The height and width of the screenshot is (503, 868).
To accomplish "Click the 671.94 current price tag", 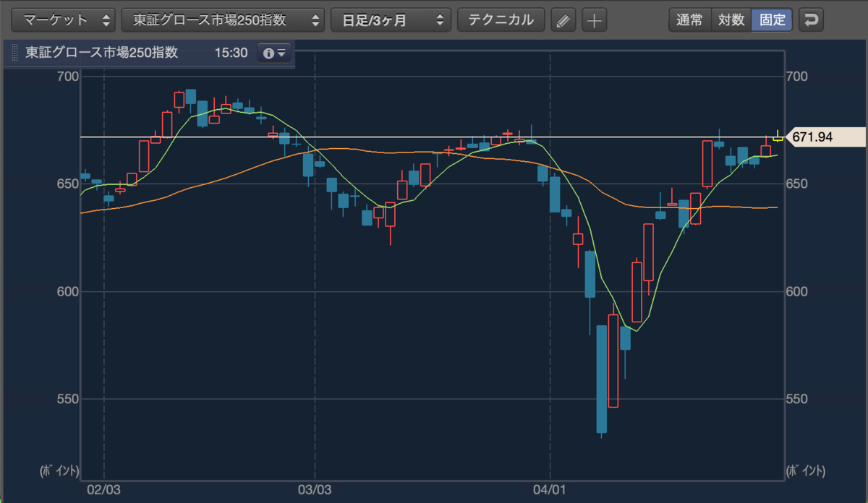I will (x=824, y=137).
